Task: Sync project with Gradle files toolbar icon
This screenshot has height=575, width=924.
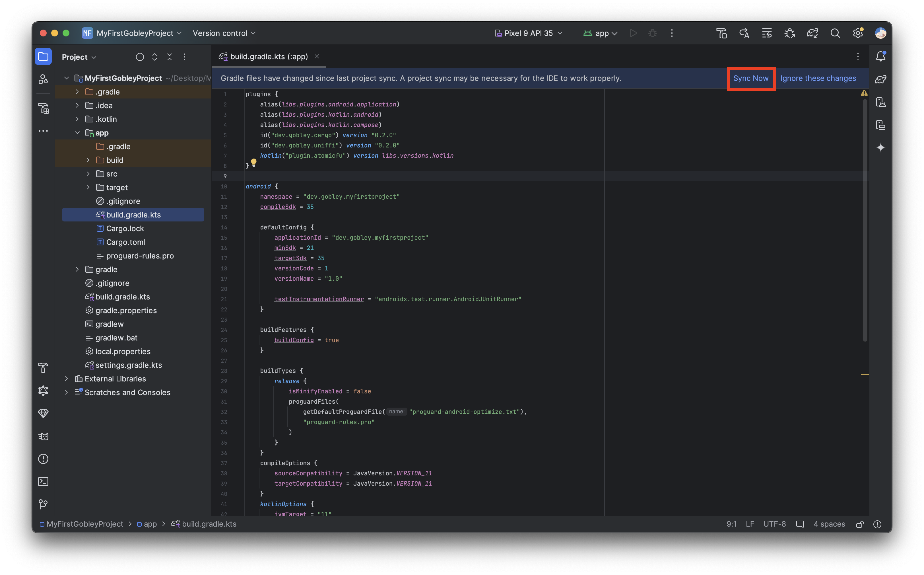Action: tap(813, 34)
